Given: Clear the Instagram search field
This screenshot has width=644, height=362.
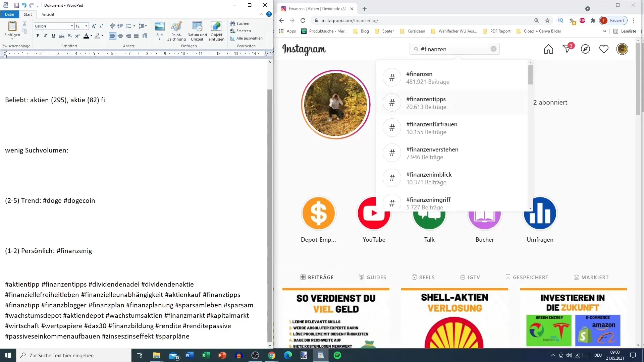Looking at the screenshot, I should [x=493, y=49].
